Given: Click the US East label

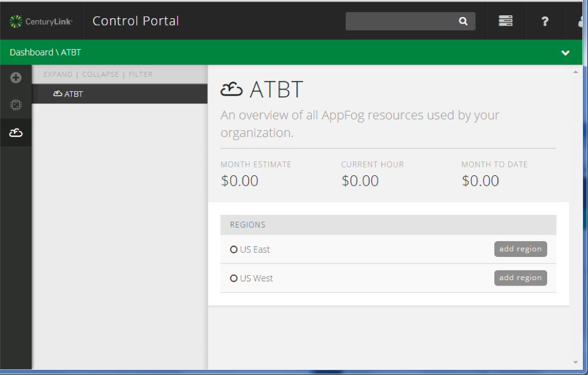Looking at the screenshot, I should pos(254,250).
